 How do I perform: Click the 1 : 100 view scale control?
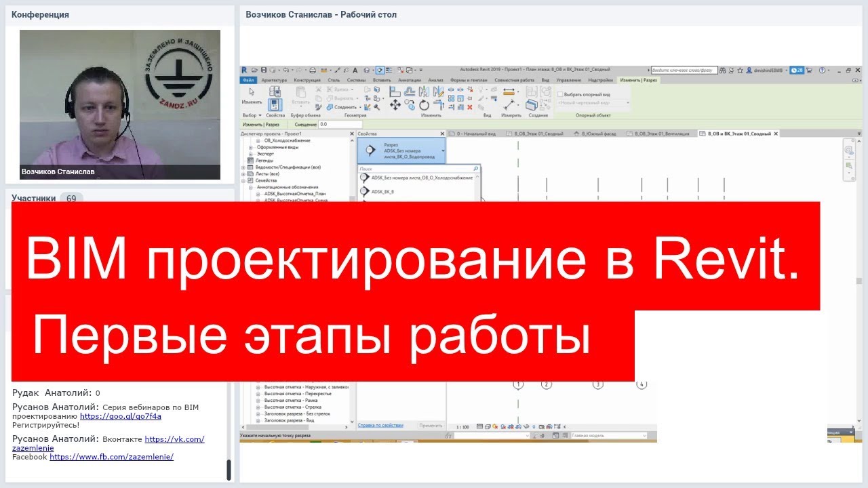(x=462, y=427)
